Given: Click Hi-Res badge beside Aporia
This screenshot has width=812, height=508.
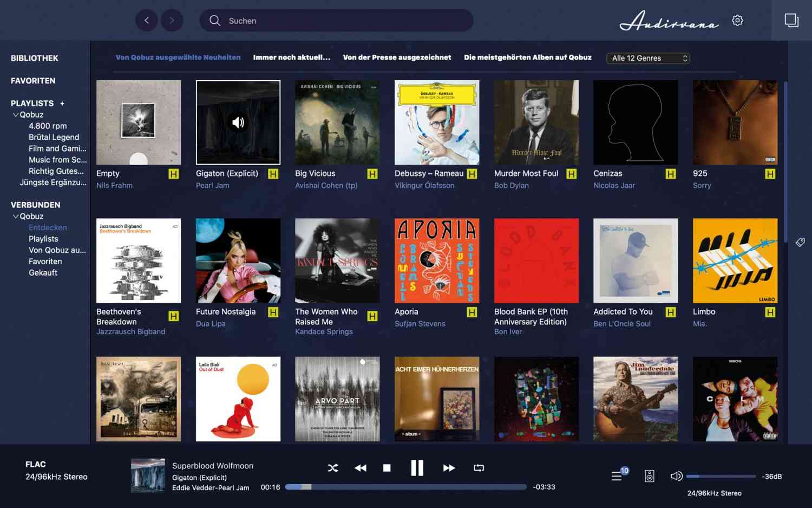Looking at the screenshot, I should point(472,312).
